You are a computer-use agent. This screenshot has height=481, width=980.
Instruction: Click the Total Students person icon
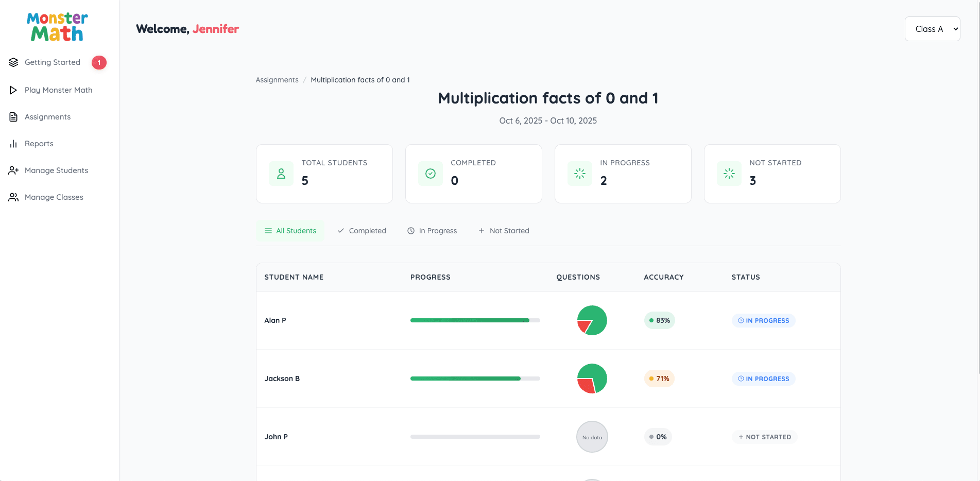(281, 174)
